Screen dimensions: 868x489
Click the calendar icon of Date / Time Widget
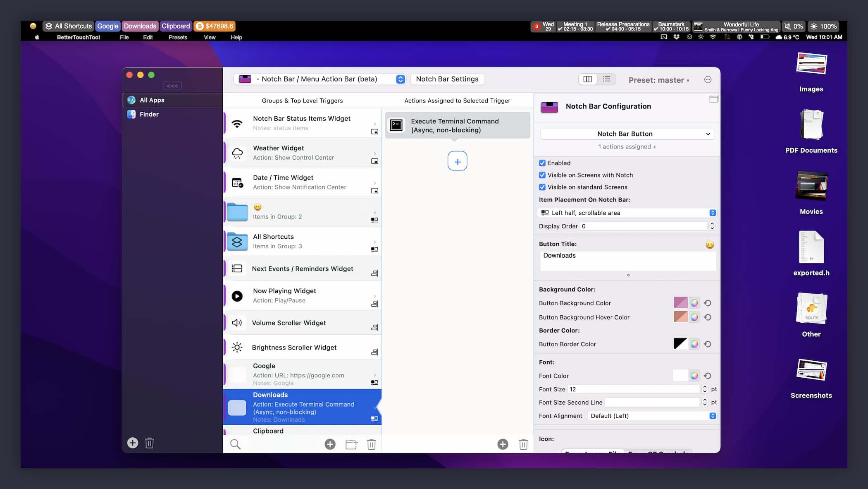click(237, 182)
